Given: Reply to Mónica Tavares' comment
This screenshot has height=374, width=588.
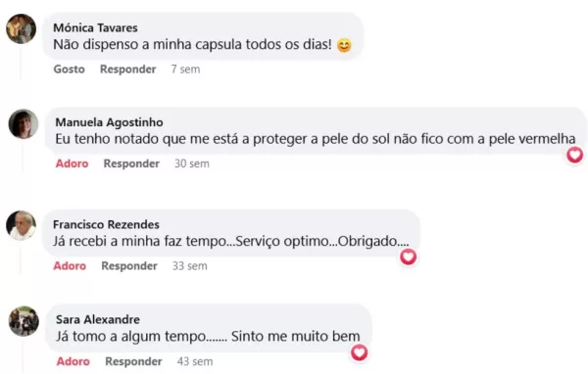Looking at the screenshot, I should [x=127, y=70].
